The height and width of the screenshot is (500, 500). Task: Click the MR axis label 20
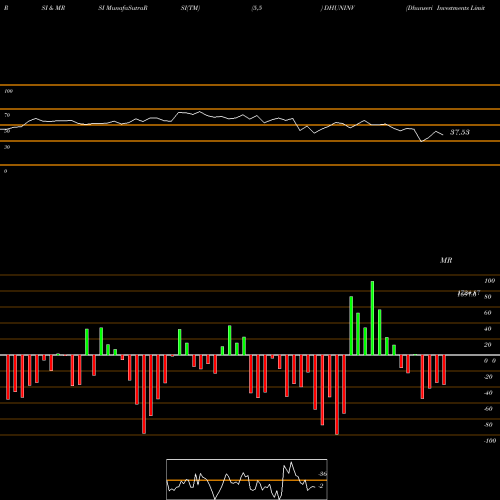click(488, 345)
